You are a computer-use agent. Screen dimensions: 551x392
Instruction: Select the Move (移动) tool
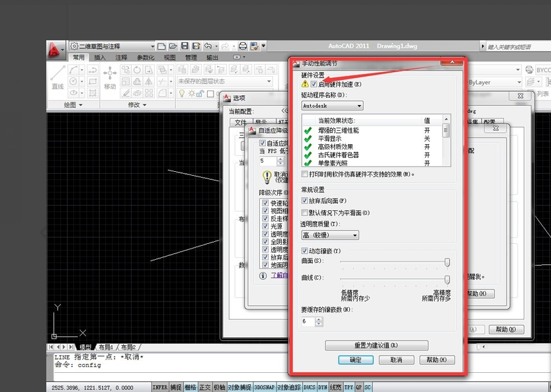pyautogui.click(x=110, y=77)
